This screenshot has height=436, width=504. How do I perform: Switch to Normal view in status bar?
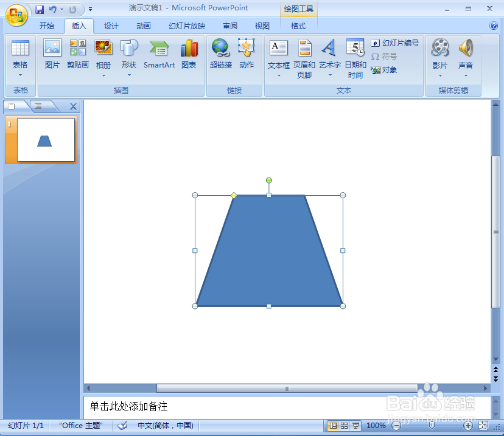[334, 426]
